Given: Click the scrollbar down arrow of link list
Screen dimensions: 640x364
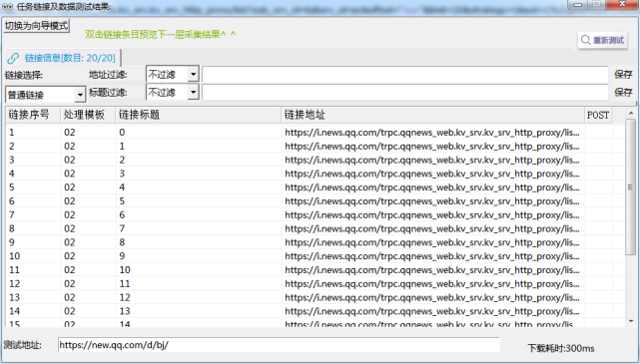Looking at the screenshot, I should pyautogui.click(x=631, y=321).
